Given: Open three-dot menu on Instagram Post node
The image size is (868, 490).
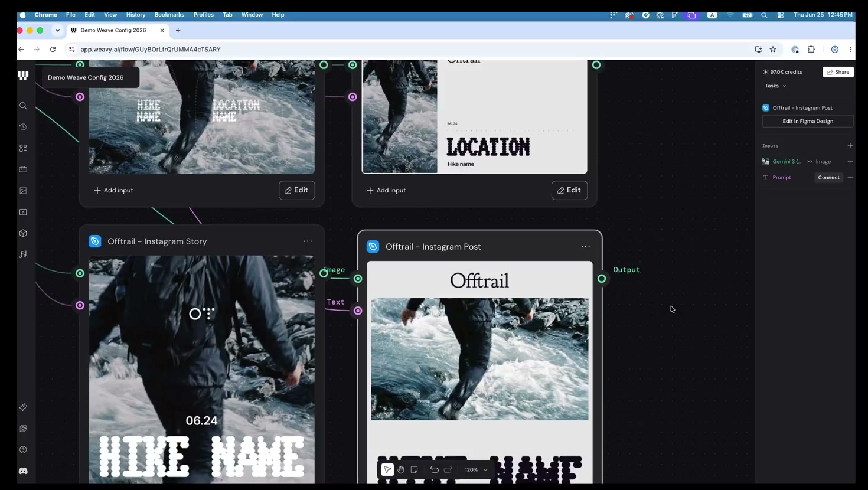Looking at the screenshot, I should pos(585,246).
